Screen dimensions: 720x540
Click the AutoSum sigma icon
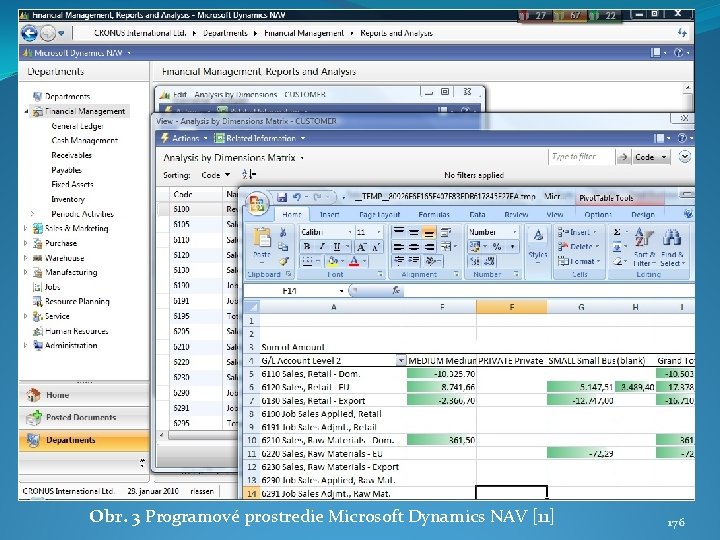(x=617, y=232)
